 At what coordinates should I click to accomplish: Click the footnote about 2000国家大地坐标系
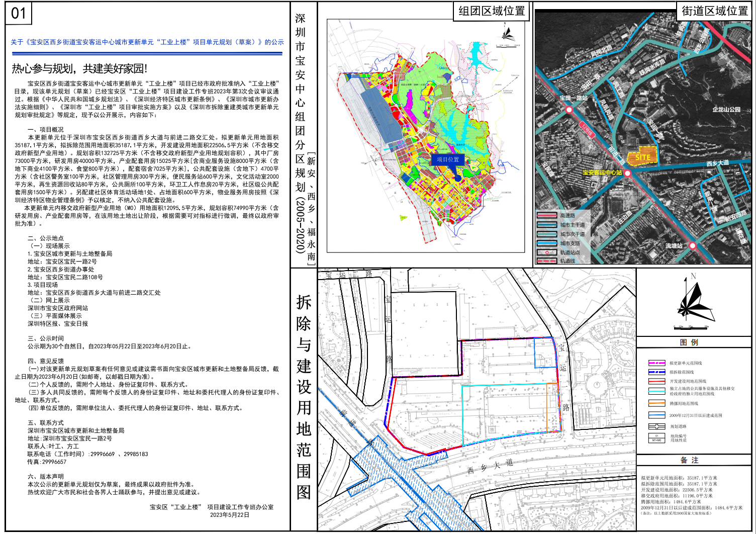pyautogui.click(x=677, y=513)
